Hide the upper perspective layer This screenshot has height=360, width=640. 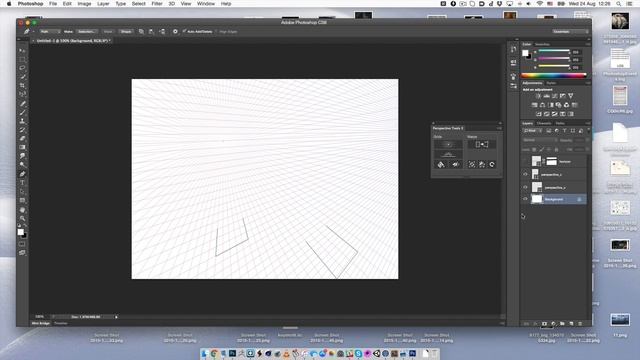[x=525, y=174]
